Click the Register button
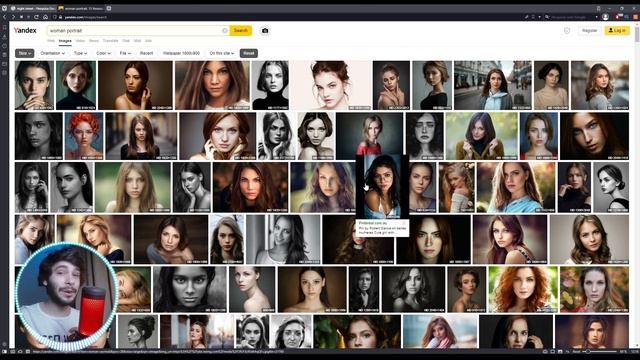The width and height of the screenshot is (640, 360). pyautogui.click(x=589, y=31)
